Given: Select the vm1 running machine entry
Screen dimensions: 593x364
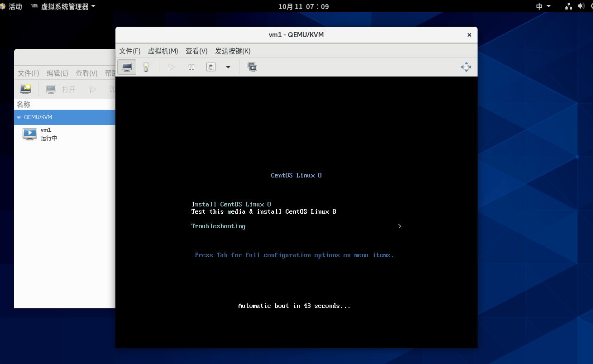Looking at the screenshot, I should [x=65, y=134].
